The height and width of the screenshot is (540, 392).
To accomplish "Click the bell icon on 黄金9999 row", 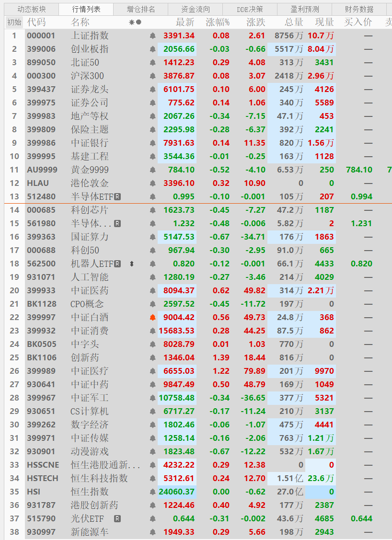I will click(x=152, y=170).
